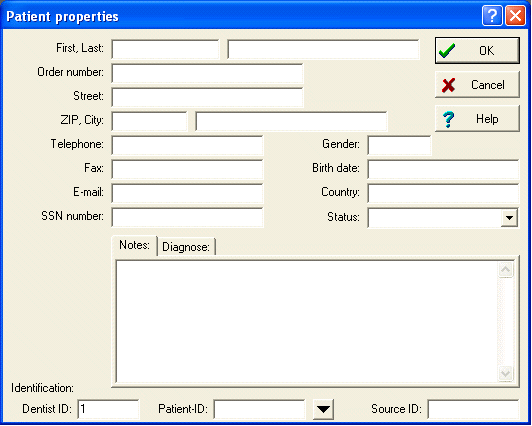Focus the First name input field

point(166,50)
